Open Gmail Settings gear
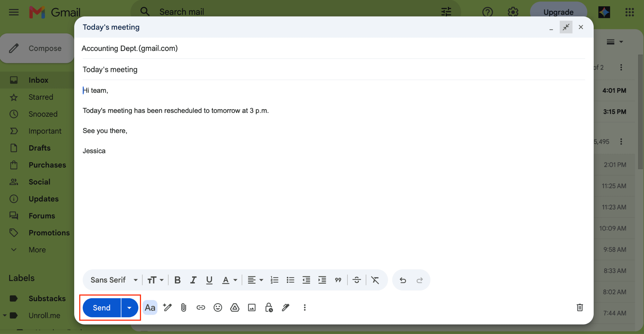This screenshot has height=334, width=644. coord(513,12)
